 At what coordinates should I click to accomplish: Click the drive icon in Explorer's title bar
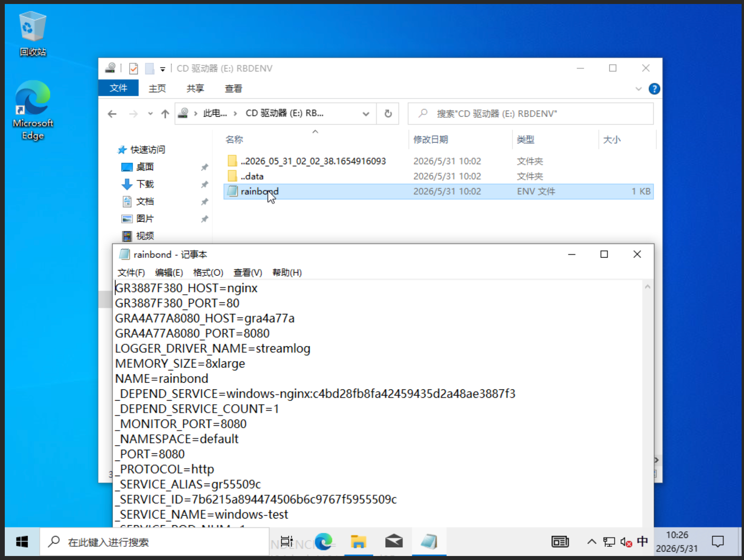pyautogui.click(x=111, y=68)
